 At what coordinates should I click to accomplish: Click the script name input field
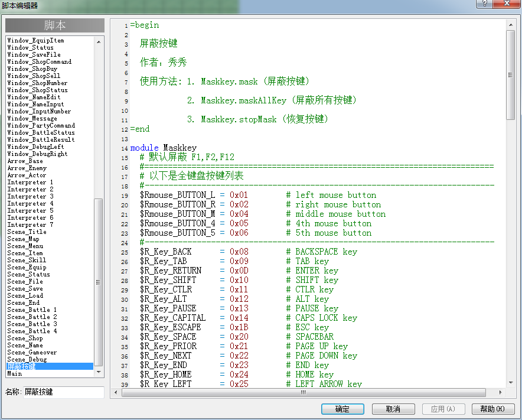click(64, 392)
